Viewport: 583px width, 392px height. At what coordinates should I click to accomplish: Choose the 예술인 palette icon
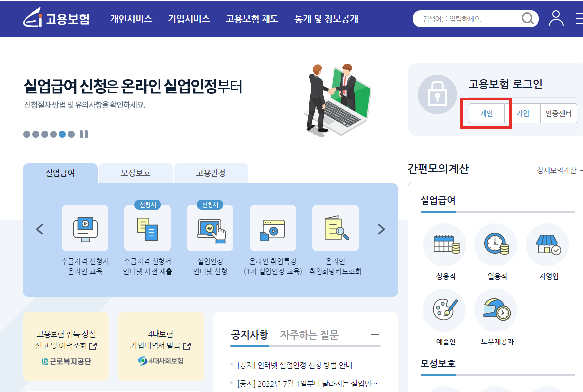tap(444, 310)
